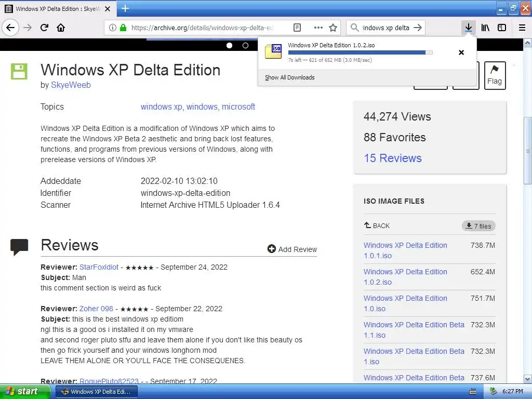532x399 pixels.
Task: Download all with 7 files button
Action: (478, 226)
